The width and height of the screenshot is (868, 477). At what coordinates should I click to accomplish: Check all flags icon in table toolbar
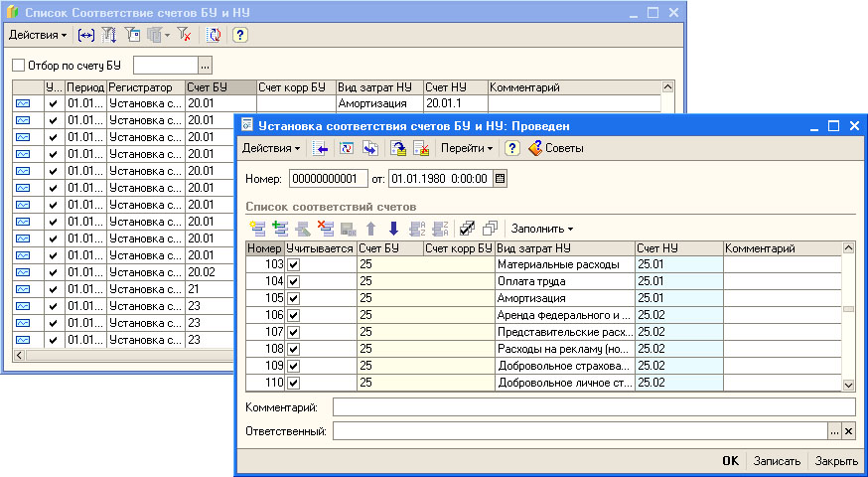467,229
